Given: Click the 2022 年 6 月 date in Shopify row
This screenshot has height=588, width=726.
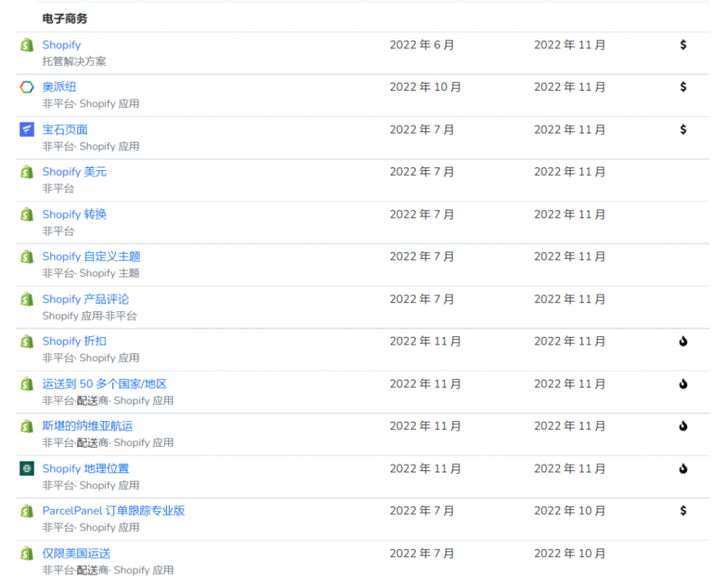Looking at the screenshot, I should (x=422, y=45).
